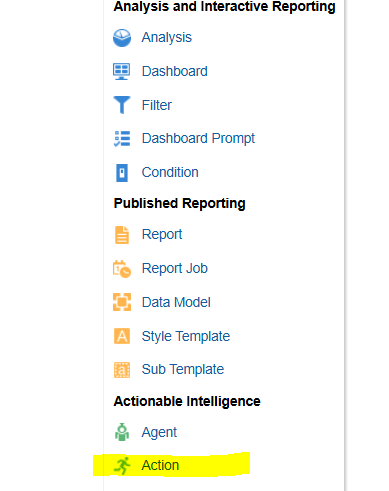Click the Filter funnel icon
Viewport: 389px width, 491px height.
click(122, 105)
